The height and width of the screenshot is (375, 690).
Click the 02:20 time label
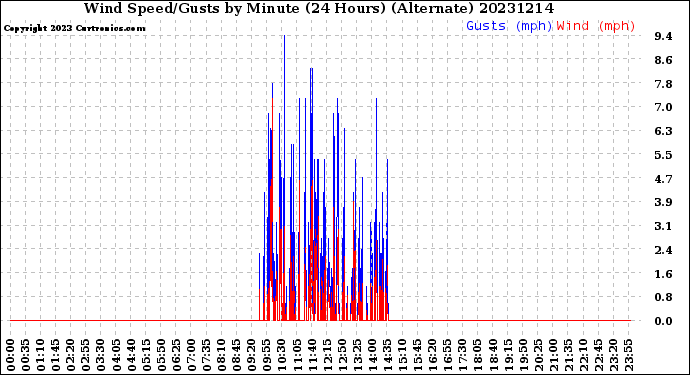coord(71,355)
